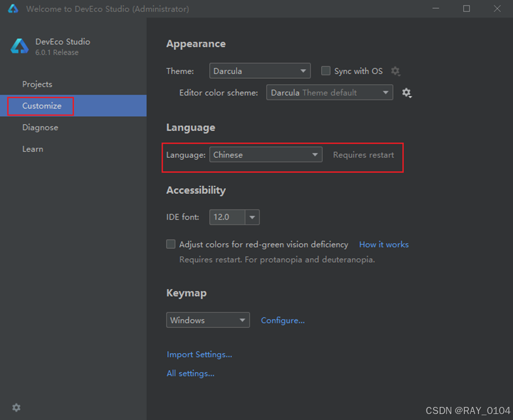Maximize the DevEco Studio window

pyautogui.click(x=466, y=8)
